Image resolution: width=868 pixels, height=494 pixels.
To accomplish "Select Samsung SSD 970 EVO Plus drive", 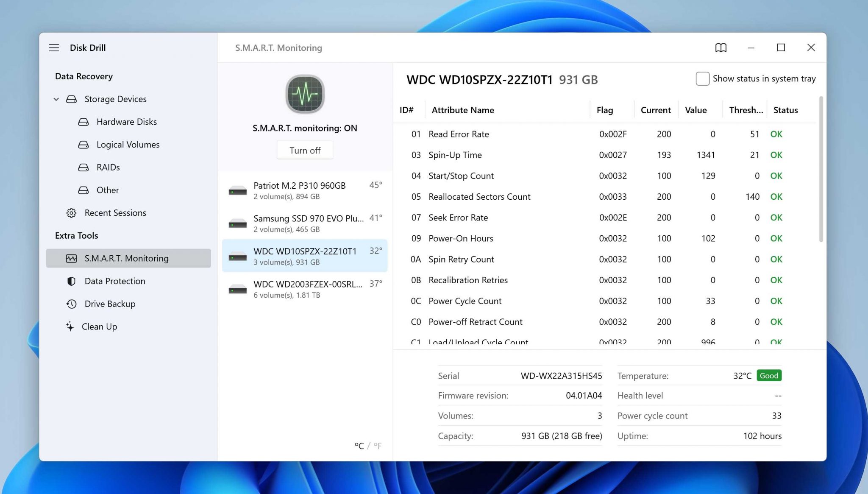I will [305, 223].
